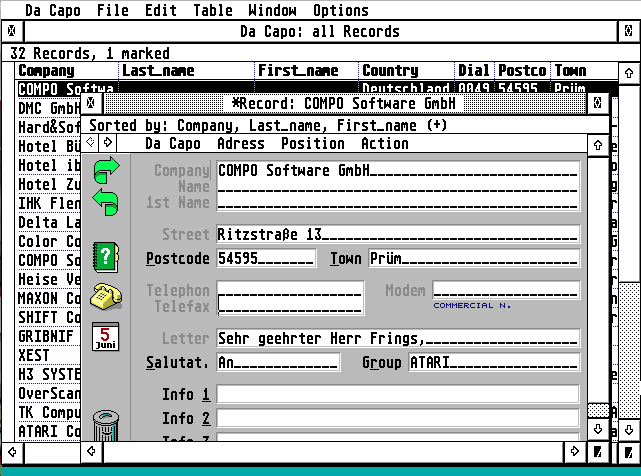The image size is (641, 476).
Task: Open the record window Da Capo menu
Action: click(173, 144)
